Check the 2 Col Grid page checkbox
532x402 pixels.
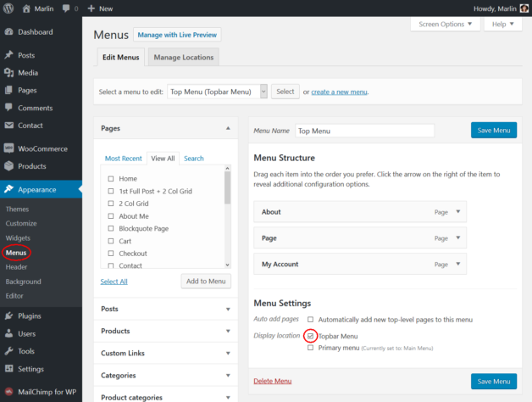(111, 204)
